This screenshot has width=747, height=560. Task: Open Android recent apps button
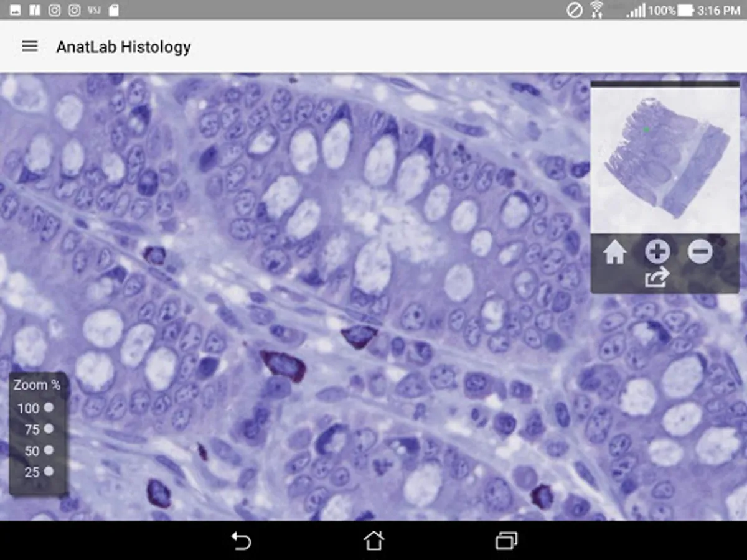tap(506, 541)
